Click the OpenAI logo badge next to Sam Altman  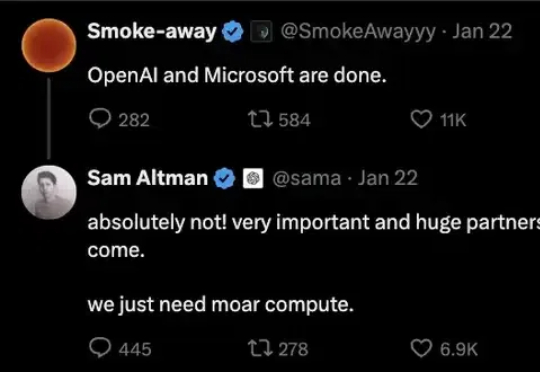(253, 179)
